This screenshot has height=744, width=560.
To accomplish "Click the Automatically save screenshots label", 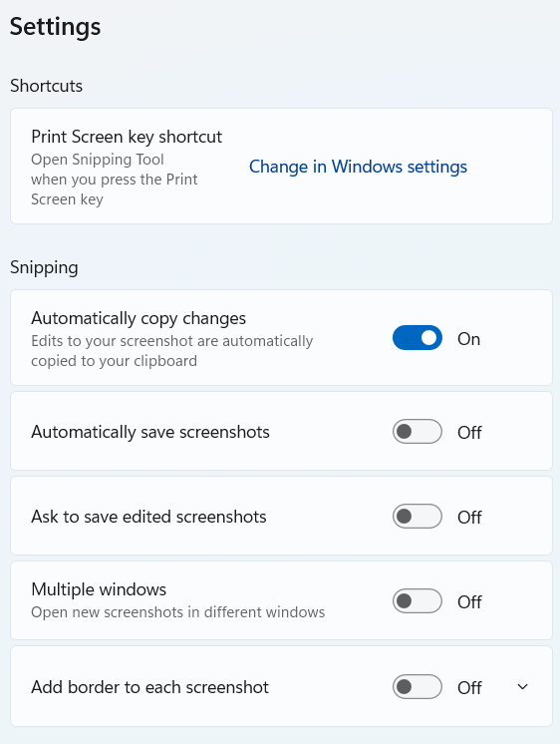I will (x=150, y=432).
